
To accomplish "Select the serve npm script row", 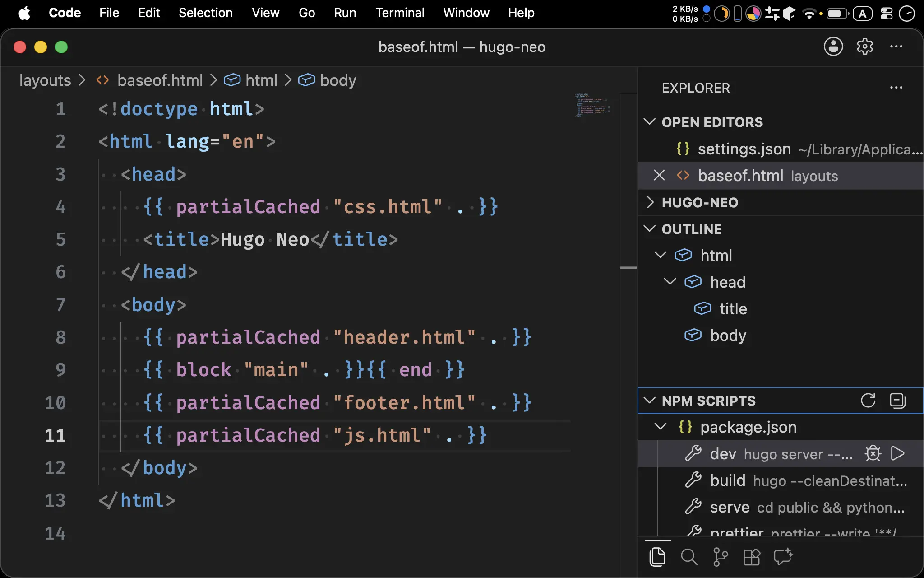I will (781, 507).
